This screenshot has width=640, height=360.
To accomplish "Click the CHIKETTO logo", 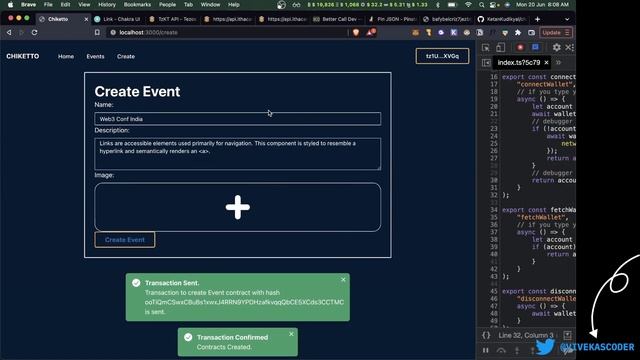I will (23, 56).
